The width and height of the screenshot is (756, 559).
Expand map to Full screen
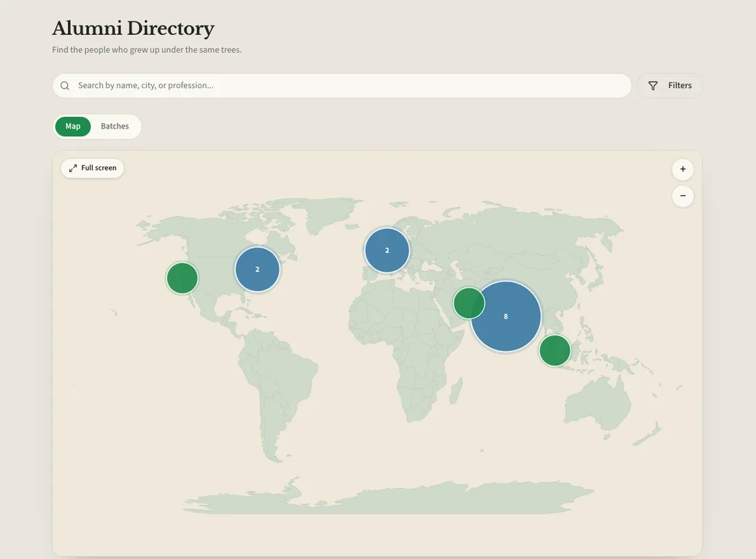93,168
